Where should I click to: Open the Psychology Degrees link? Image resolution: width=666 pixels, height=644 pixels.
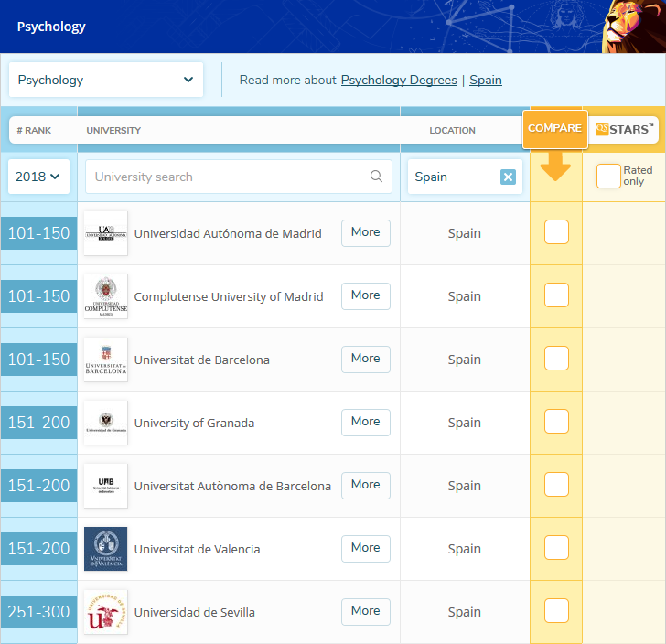coord(399,80)
